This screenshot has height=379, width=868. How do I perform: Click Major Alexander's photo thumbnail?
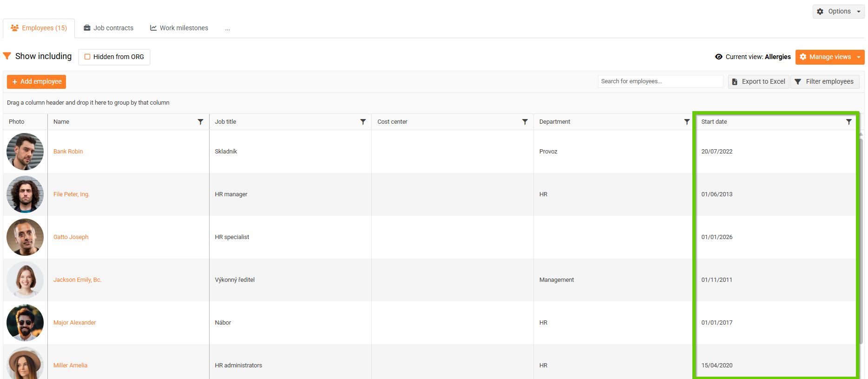25,323
